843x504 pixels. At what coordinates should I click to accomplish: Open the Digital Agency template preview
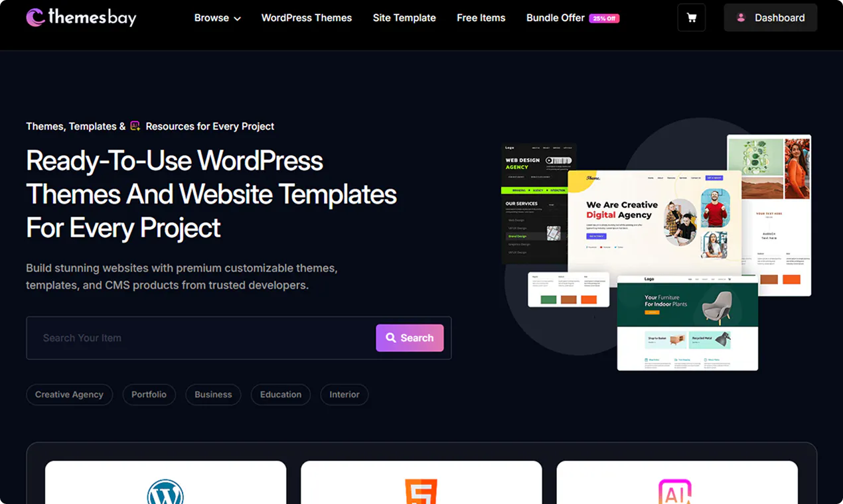click(x=654, y=222)
